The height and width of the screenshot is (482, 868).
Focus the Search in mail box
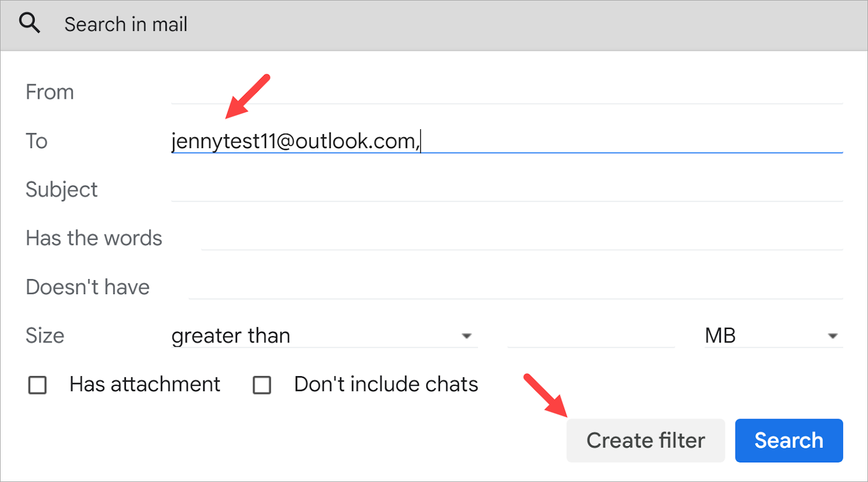pos(380,24)
